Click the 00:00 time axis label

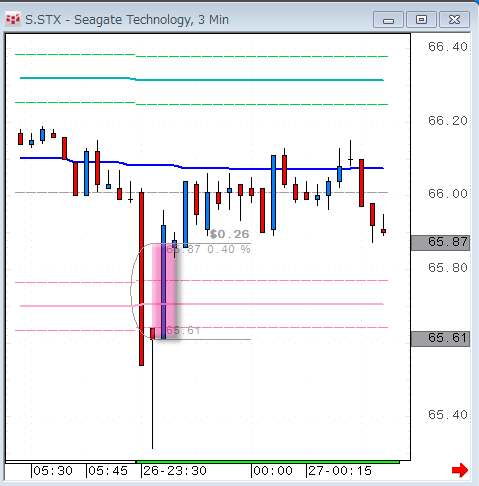pos(273,471)
